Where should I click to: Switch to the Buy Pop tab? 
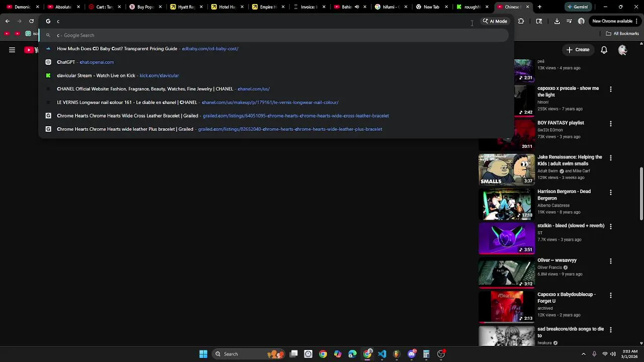[145, 7]
